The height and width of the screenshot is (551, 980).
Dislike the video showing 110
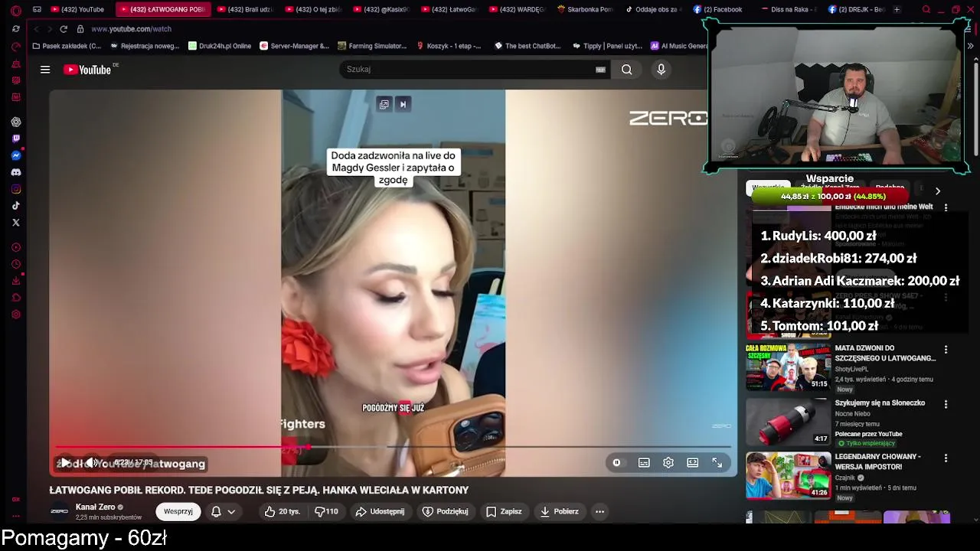(326, 511)
